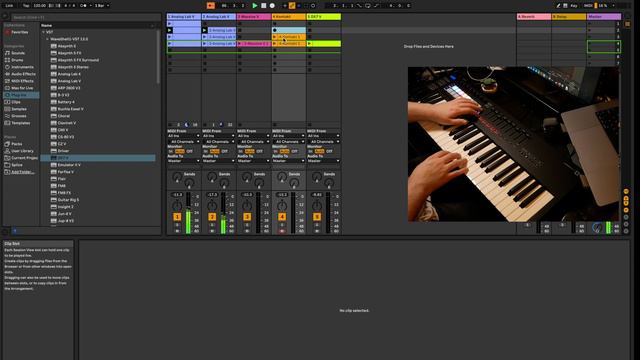Toggle track 1 activator button
The height and width of the screenshot is (360, 640).
coord(177,217)
